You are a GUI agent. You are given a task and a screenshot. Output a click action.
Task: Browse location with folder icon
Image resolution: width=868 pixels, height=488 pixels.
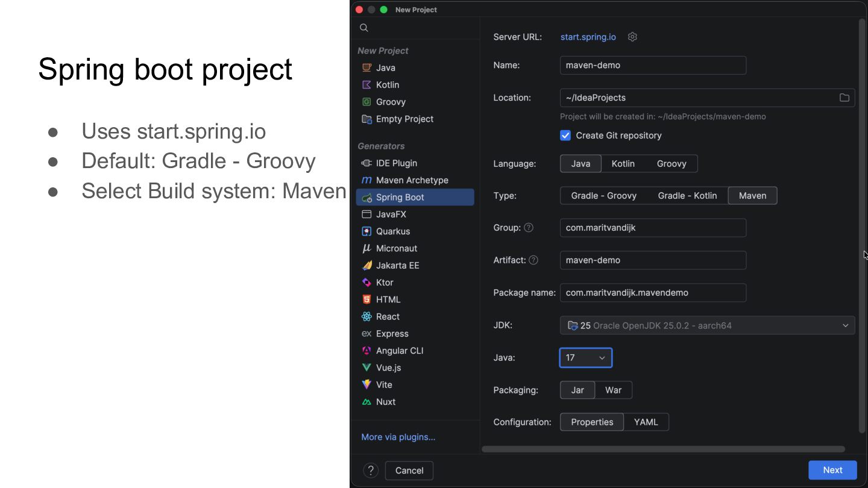point(844,98)
